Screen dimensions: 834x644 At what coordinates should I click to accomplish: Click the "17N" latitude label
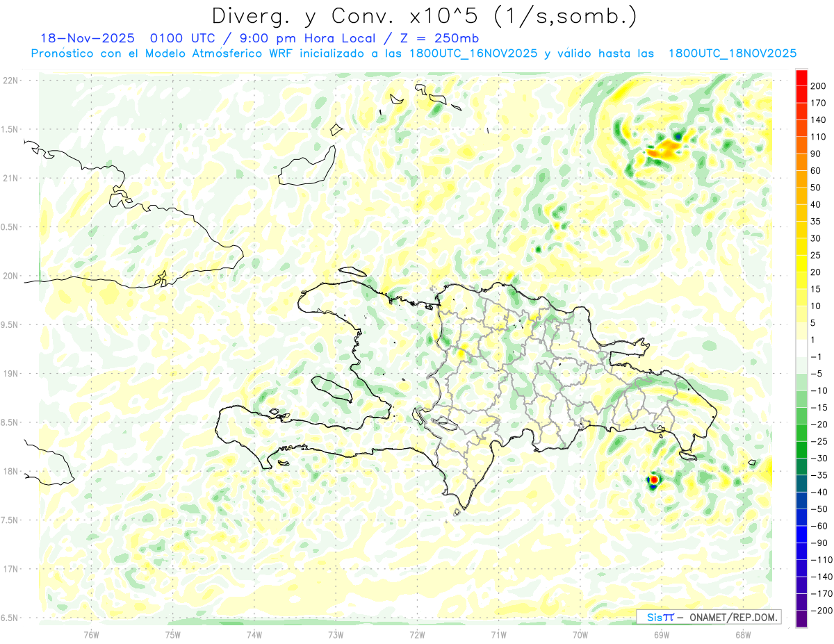pos(11,569)
